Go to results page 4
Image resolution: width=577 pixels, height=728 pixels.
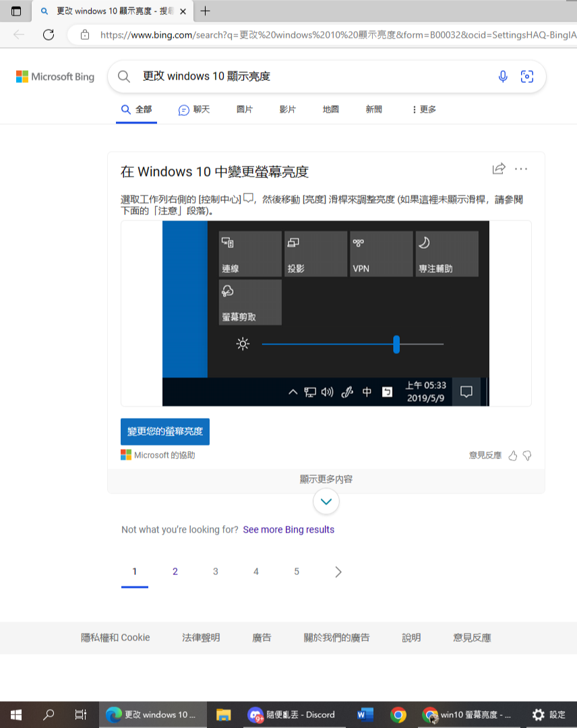click(x=255, y=572)
